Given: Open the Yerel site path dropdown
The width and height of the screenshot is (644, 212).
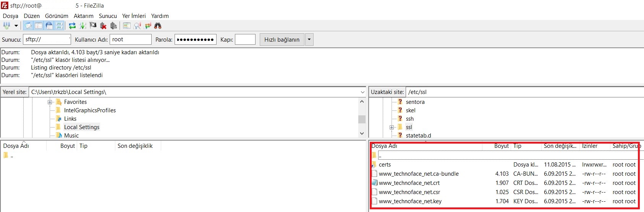Looking at the screenshot, I should click(x=362, y=92).
